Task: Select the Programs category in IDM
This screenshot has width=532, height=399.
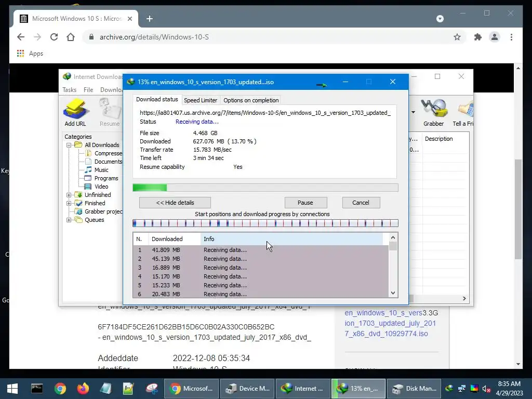Action: [106, 178]
